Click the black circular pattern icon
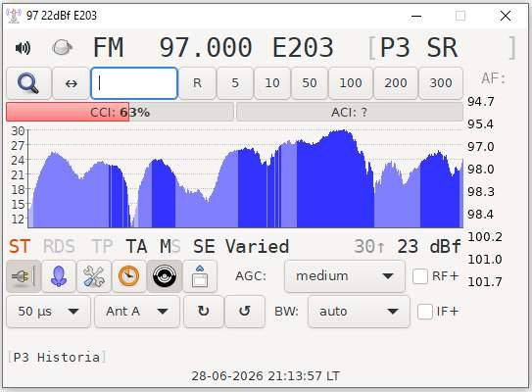 click(x=165, y=276)
